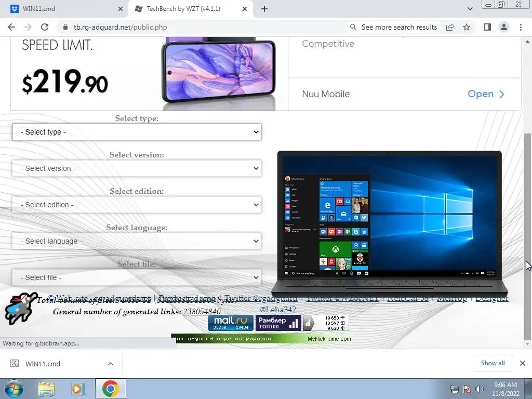Reload the page with the refresh icon
The width and height of the screenshot is (532, 399).
(45, 27)
